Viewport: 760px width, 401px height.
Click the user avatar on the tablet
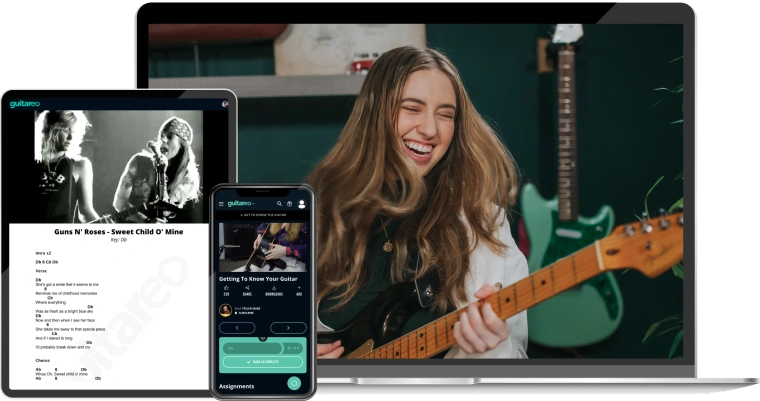tap(226, 103)
